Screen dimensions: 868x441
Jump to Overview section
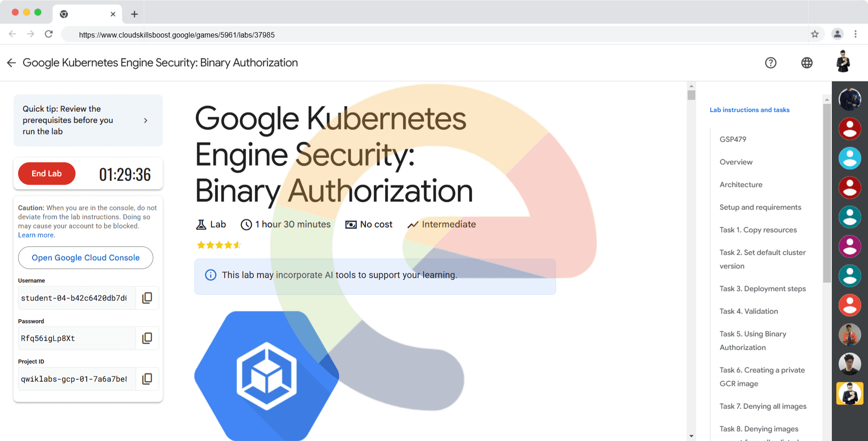pyautogui.click(x=736, y=162)
